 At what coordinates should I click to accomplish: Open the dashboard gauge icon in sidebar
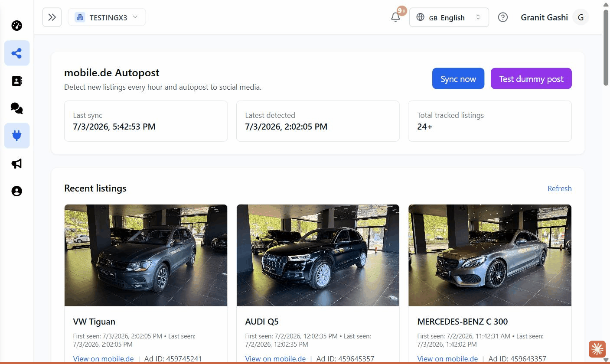point(16,26)
